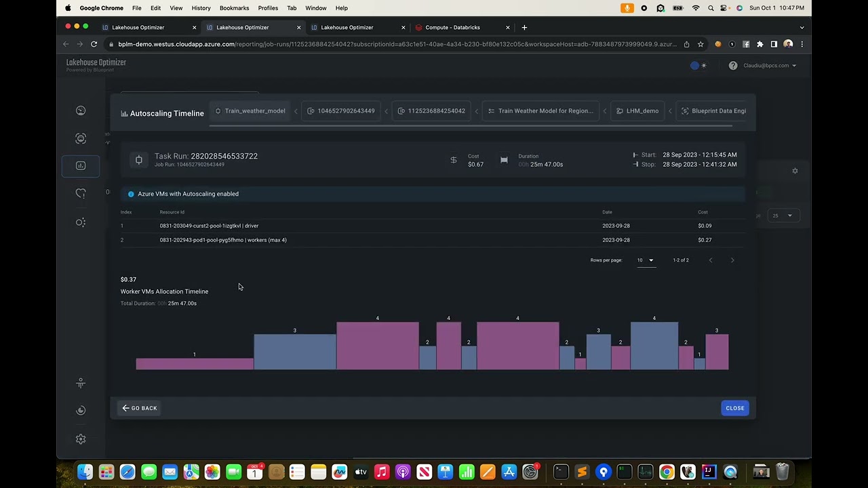Open the heart health sidebar icon
Viewport: 868px width, 488px height.
(x=81, y=194)
